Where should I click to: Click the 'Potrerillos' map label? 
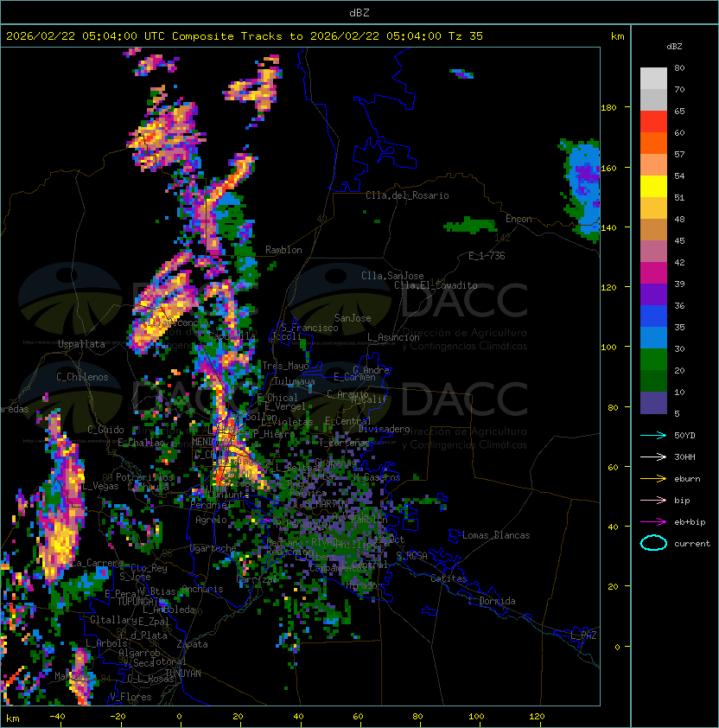(x=144, y=477)
